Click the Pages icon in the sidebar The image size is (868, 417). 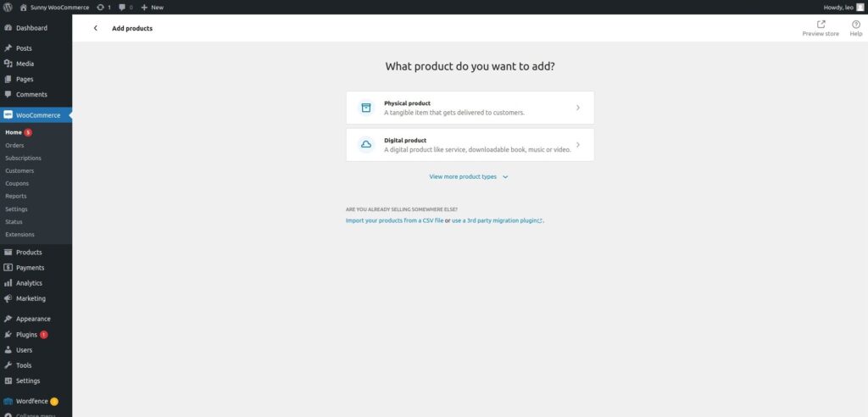click(8, 79)
